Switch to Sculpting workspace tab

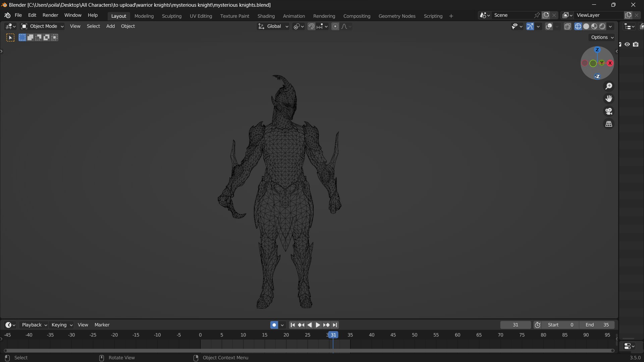click(171, 16)
